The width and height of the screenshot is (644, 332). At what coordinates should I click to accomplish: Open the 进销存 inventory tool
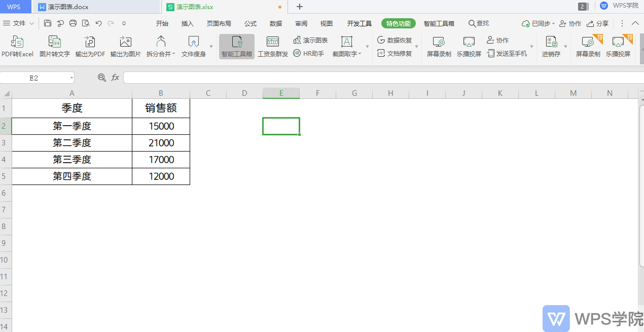(551, 47)
